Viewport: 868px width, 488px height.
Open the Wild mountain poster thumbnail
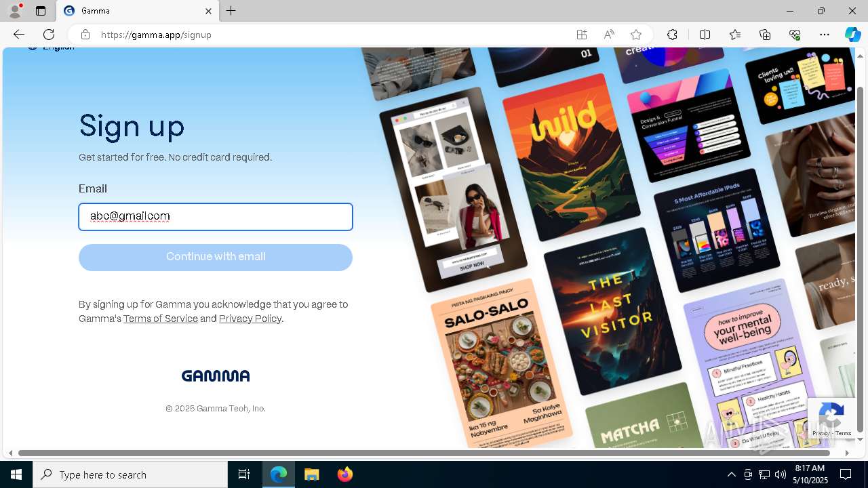pyautogui.click(x=572, y=157)
